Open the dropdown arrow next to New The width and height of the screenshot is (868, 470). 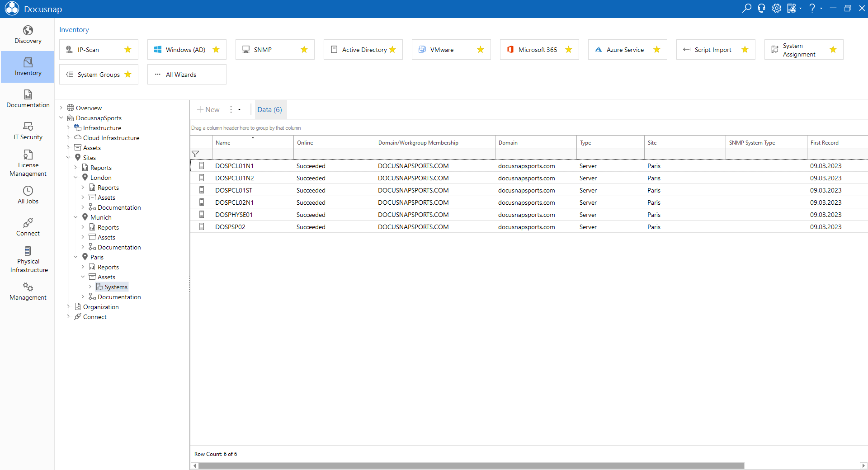coord(239,110)
